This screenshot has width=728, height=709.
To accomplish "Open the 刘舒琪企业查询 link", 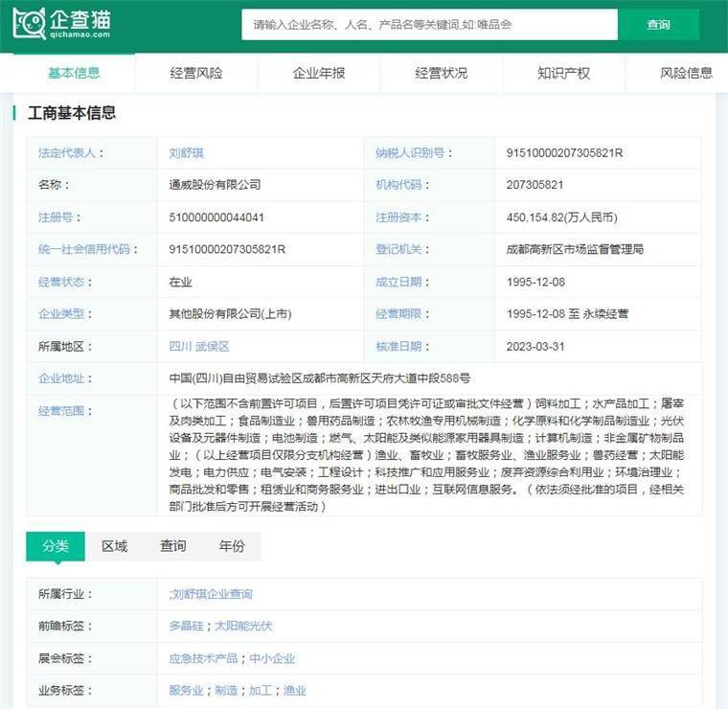I will point(213,594).
